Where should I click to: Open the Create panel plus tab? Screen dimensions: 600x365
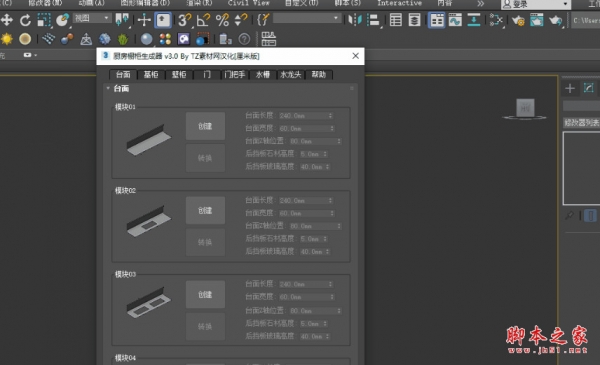570,88
